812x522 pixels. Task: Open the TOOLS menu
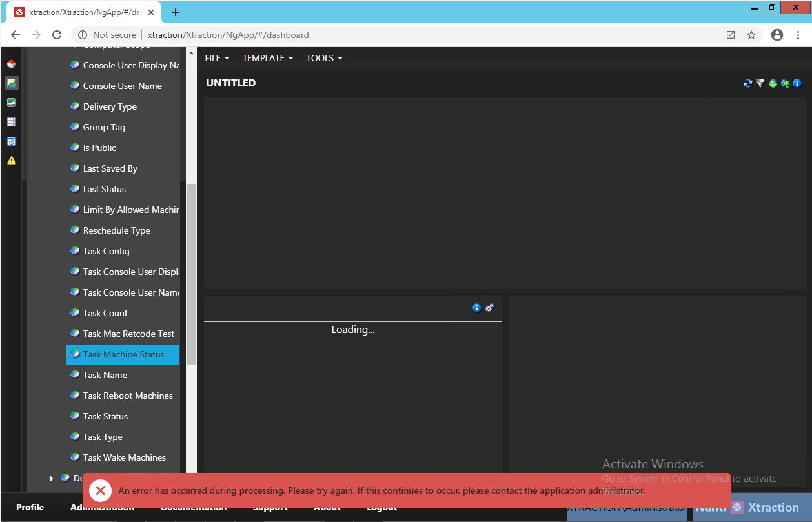click(x=324, y=58)
